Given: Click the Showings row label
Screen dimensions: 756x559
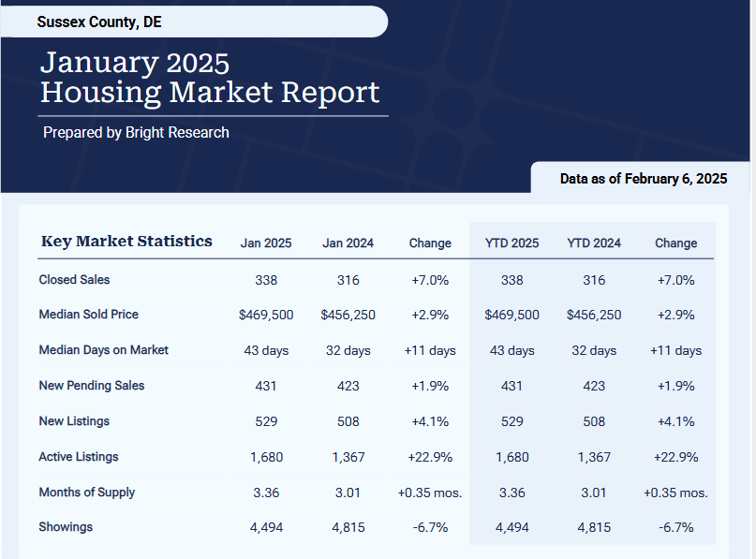Looking at the screenshot, I should tap(66, 527).
